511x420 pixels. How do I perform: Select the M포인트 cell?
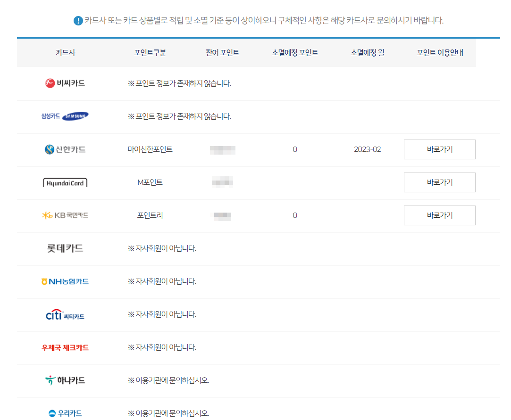pos(150,182)
